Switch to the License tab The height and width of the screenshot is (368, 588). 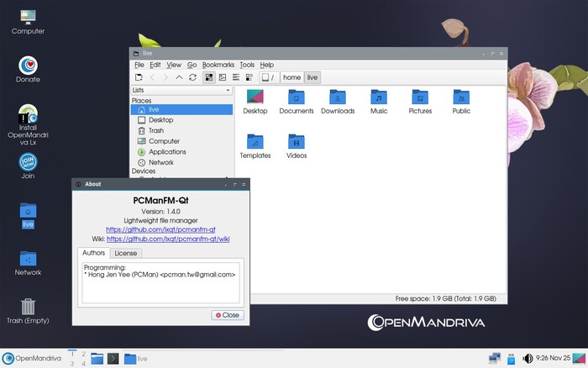click(126, 253)
